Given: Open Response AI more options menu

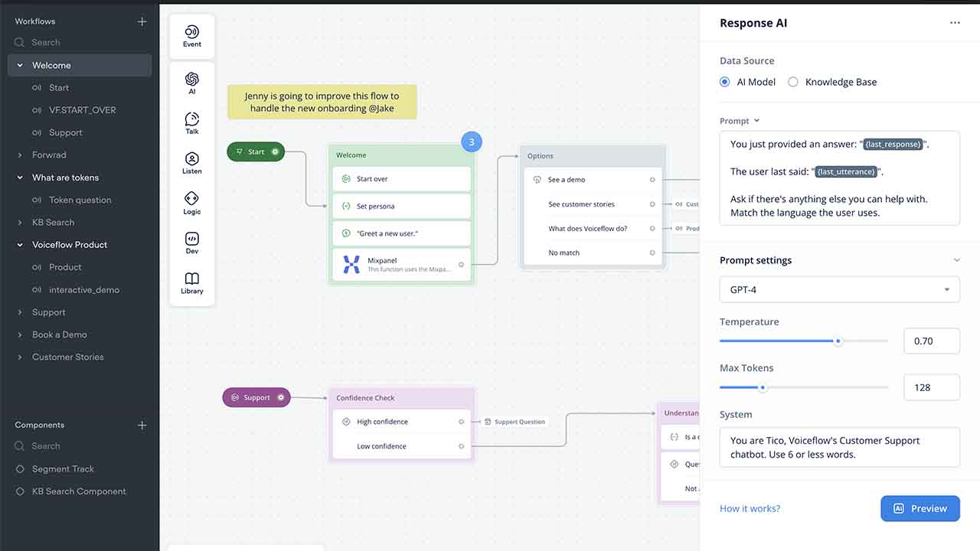Looking at the screenshot, I should click(x=955, y=23).
